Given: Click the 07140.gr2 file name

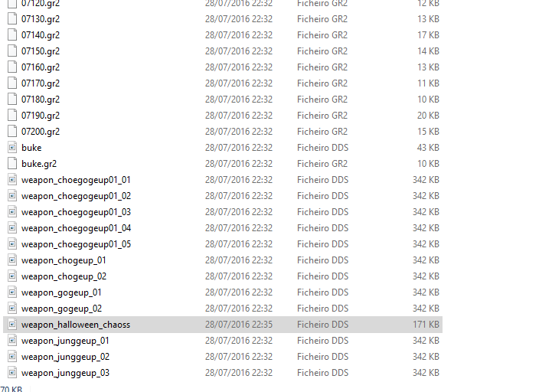Looking at the screenshot, I should pyautogui.click(x=41, y=35).
